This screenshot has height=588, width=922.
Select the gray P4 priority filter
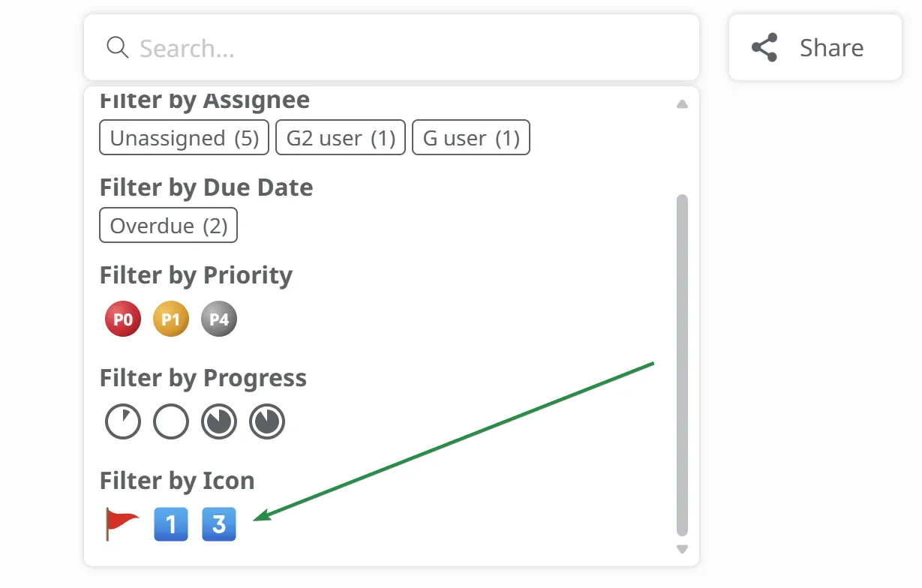219,319
